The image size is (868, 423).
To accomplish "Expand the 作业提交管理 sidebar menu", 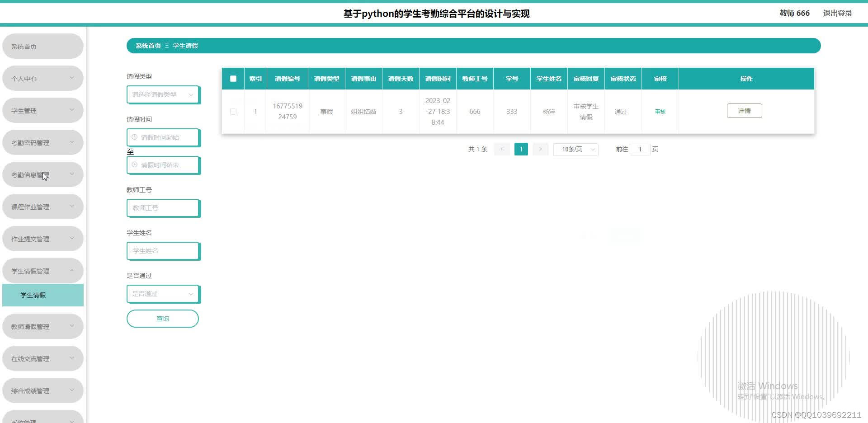I will pos(43,239).
